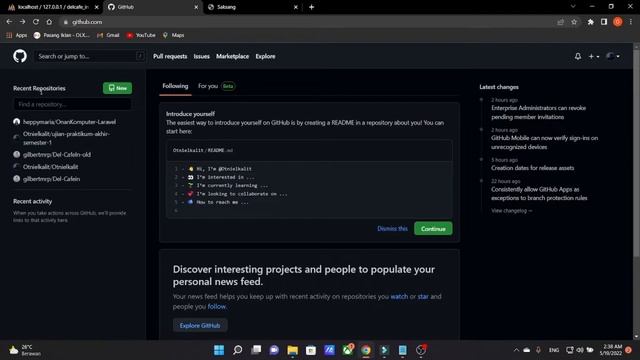The height and width of the screenshot is (360, 640).
Task: Bookmark this page with star icon
Action: pyautogui.click(x=574, y=22)
